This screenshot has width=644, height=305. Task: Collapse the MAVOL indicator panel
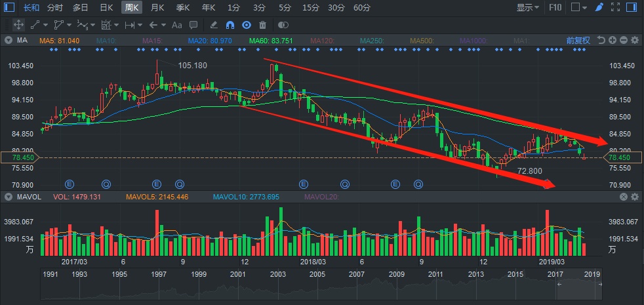pos(9,197)
